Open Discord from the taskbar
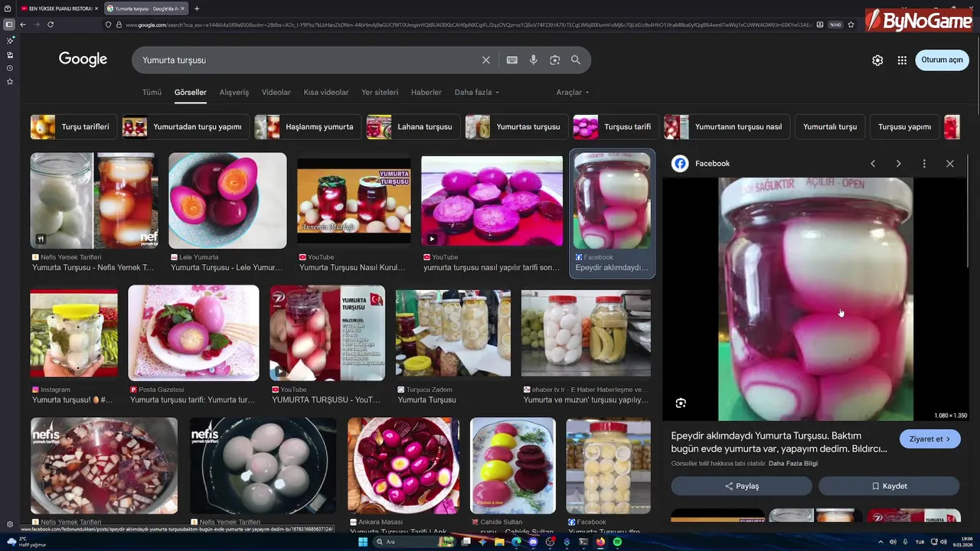 coord(533,542)
